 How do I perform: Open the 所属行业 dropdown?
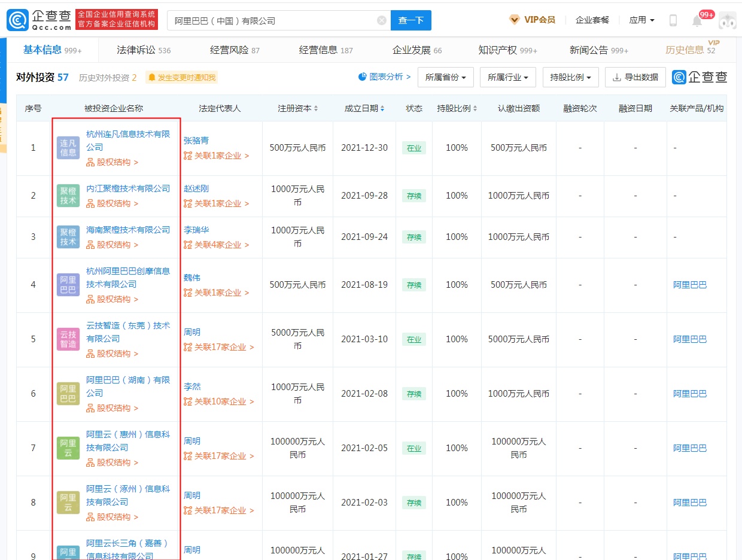tap(508, 77)
